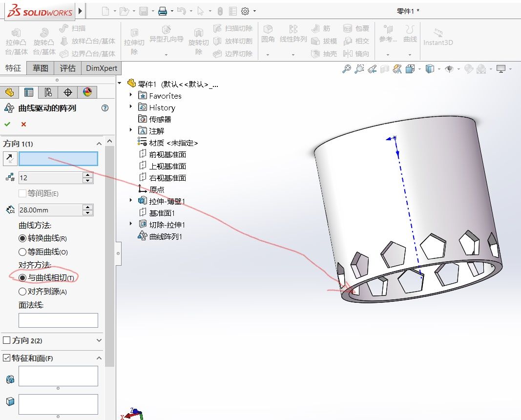Open the DimXpertManager crosshair tab icon
Screen dimensions: 521x420
point(68,92)
